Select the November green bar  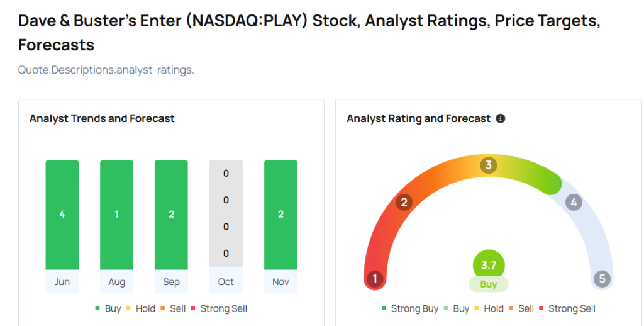pos(280,215)
